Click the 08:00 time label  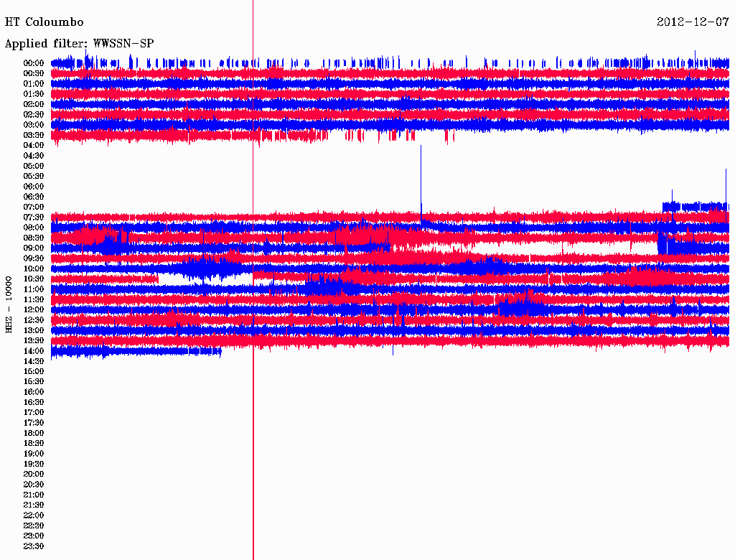coord(34,228)
